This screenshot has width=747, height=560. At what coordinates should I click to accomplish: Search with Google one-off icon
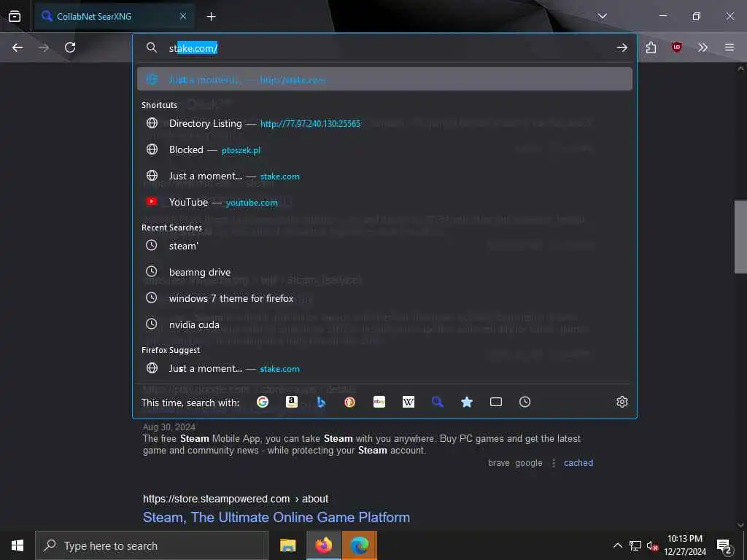(x=262, y=402)
